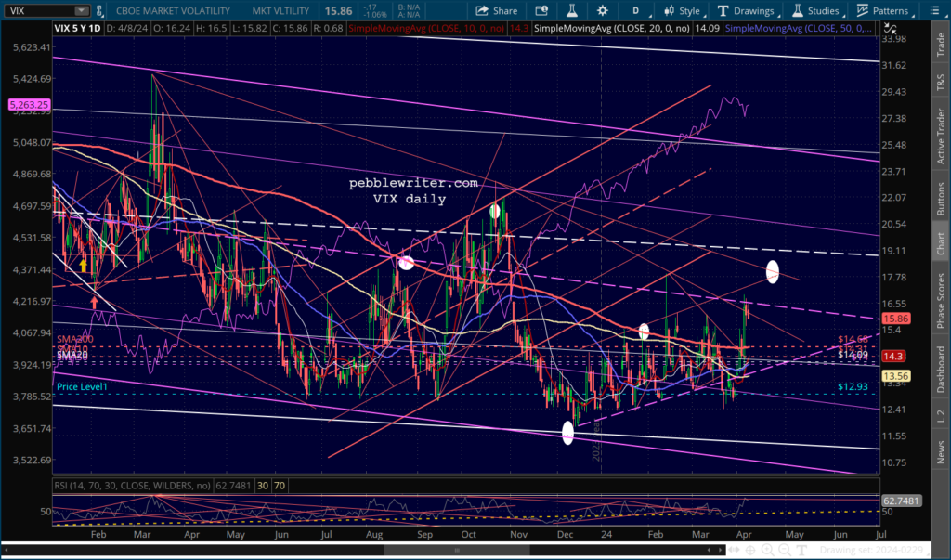Screen dimensions: 951x560
Task: Select the white oval drawing at December low
Action: click(567, 433)
